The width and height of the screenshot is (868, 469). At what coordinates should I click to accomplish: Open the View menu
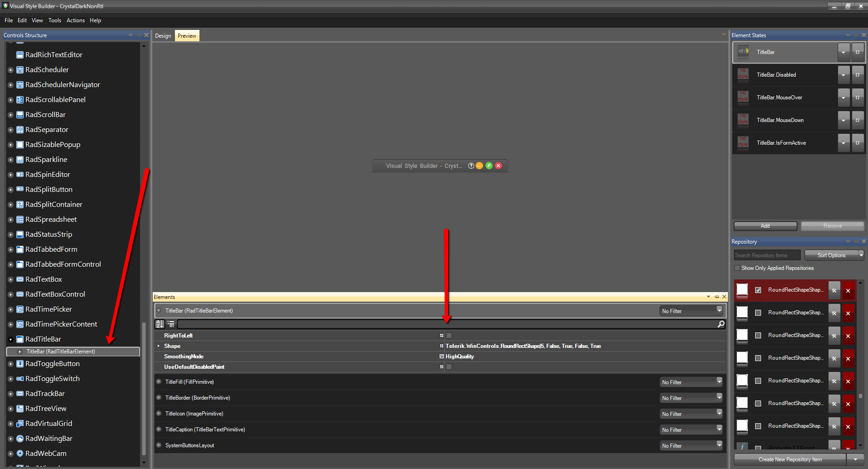pos(37,20)
